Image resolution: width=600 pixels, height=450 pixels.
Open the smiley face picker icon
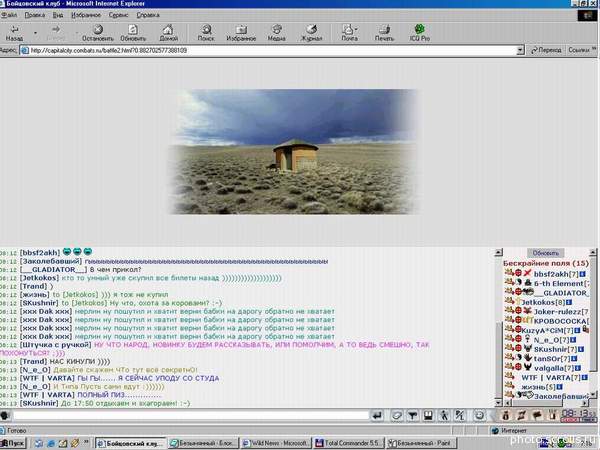[479, 416]
